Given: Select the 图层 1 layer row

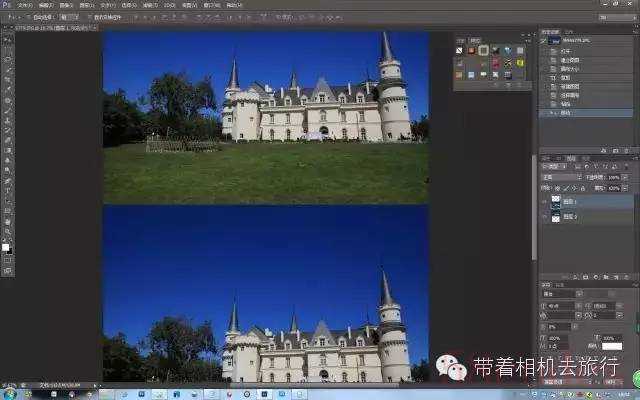Looking at the screenshot, I should 587,202.
